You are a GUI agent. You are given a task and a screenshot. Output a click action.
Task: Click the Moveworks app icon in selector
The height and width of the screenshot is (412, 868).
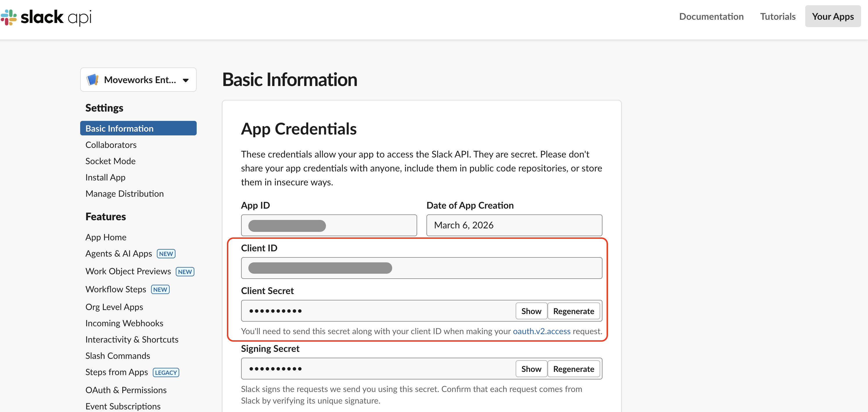[x=93, y=80]
